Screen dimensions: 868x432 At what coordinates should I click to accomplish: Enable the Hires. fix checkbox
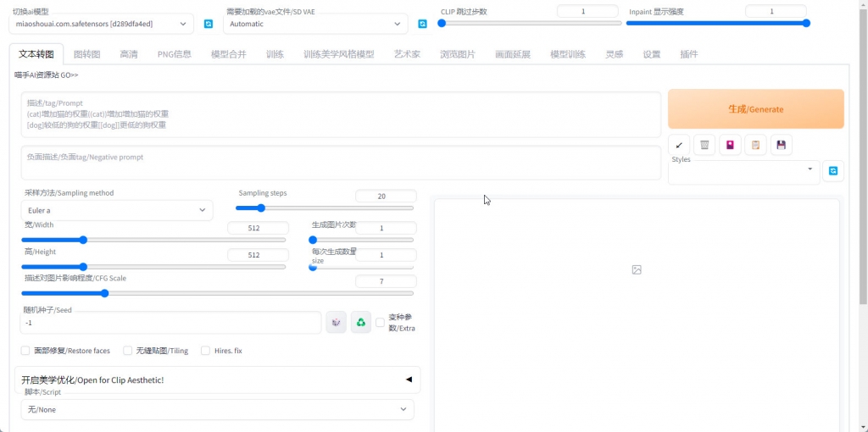point(205,351)
